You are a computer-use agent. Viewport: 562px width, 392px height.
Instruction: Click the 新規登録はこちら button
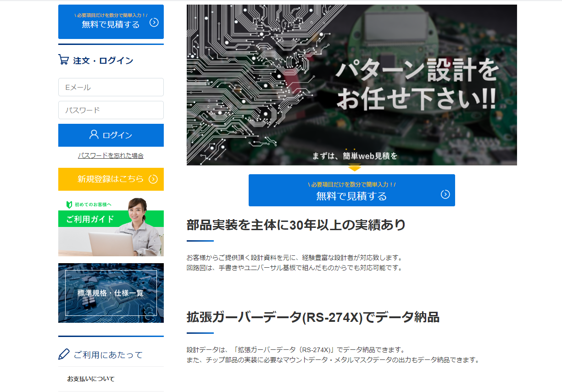(x=111, y=179)
